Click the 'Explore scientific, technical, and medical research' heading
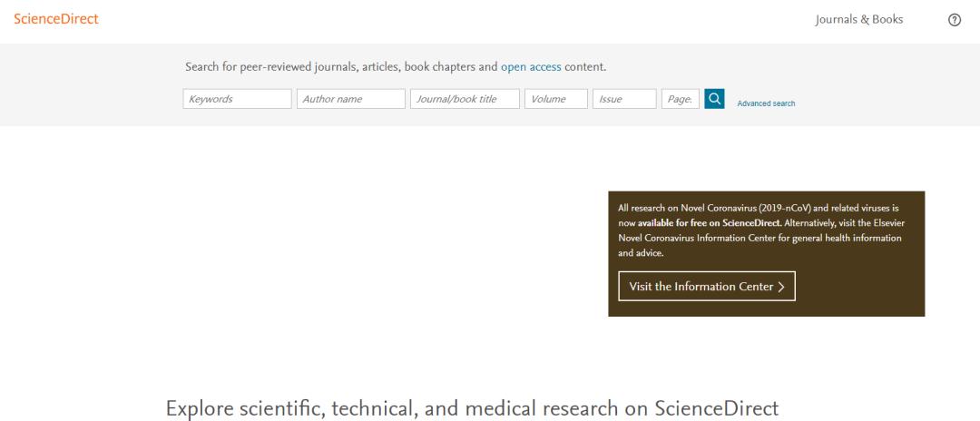This screenshot has height=421, width=980. pos(472,407)
